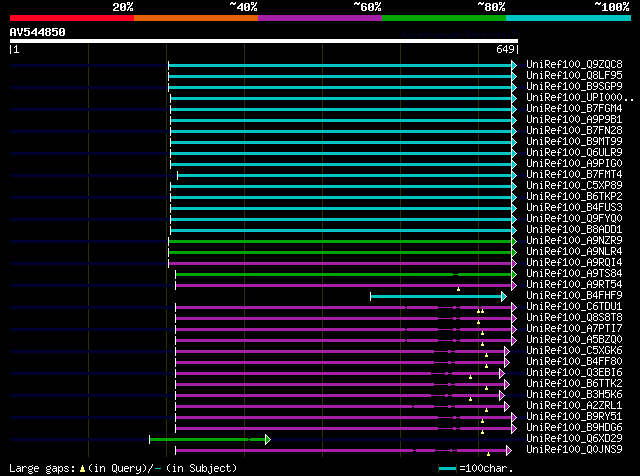Click the arrowhead ending the Q6XD29 alignment
The image size is (640, 476).
268,440
